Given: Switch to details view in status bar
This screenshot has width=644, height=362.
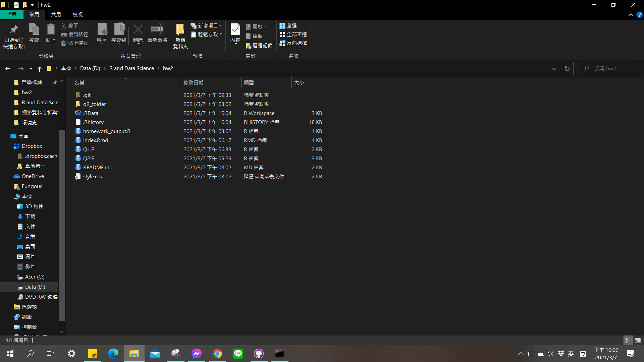Looking at the screenshot, I should (628, 340).
